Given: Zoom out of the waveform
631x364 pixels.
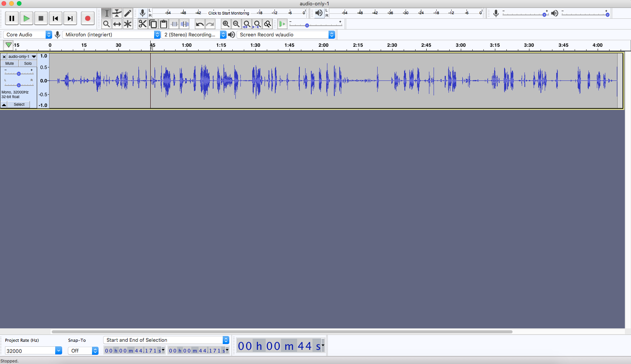Looking at the screenshot, I should (237, 24).
